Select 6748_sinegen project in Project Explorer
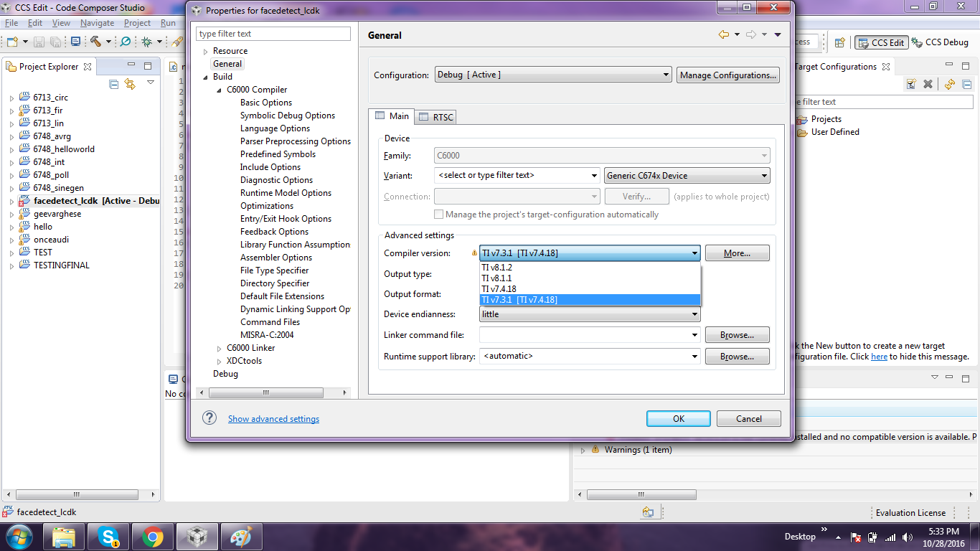 pyautogui.click(x=58, y=188)
